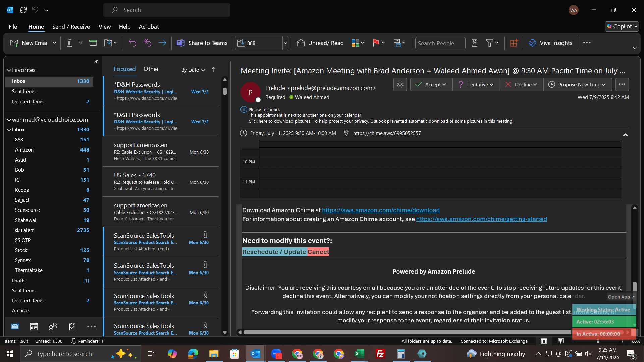The height and width of the screenshot is (362, 644).
Task: Open the Acrobat tab
Action: tap(149, 27)
